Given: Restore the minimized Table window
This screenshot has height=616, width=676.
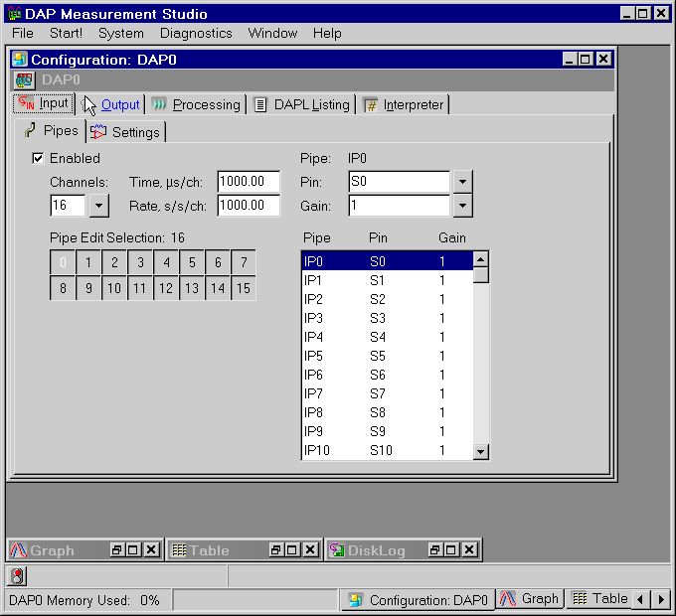Looking at the screenshot, I should (x=275, y=549).
